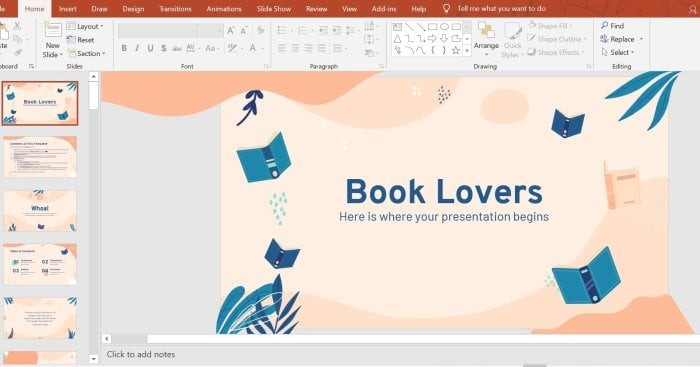Pick the Down Arrow shape in gallery
This screenshot has height=367, width=700.
pos(444,39)
